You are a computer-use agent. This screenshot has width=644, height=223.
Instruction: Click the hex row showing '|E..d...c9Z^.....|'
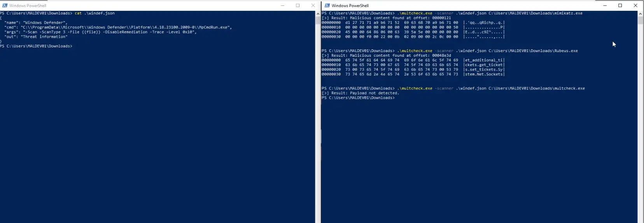(413, 32)
